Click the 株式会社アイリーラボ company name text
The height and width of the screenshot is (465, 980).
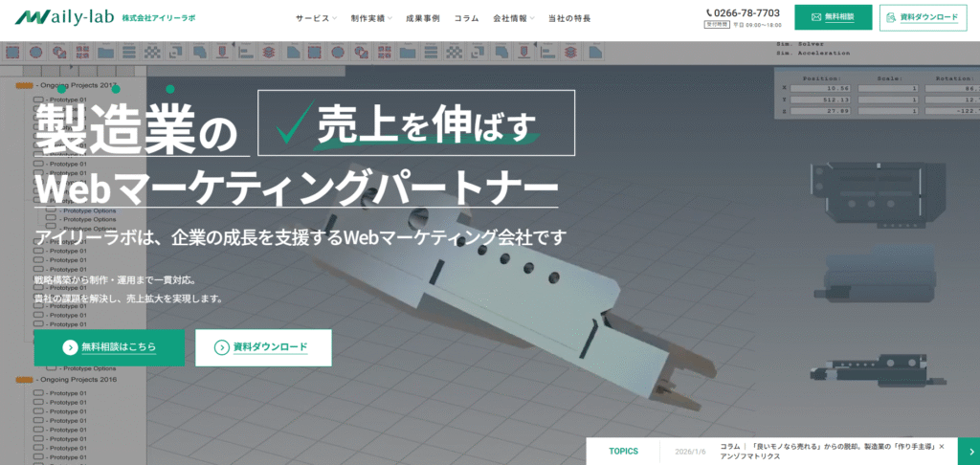pyautogui.click(x=165, y=18)
